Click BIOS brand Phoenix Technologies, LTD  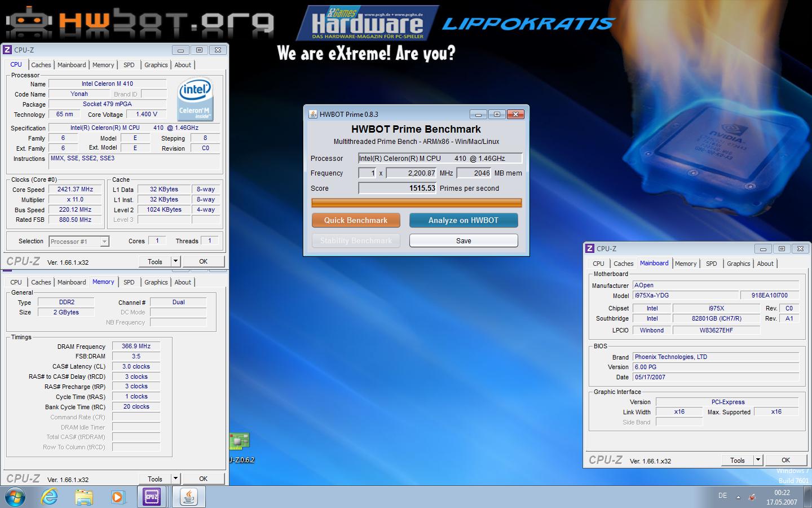coord(715,357)
